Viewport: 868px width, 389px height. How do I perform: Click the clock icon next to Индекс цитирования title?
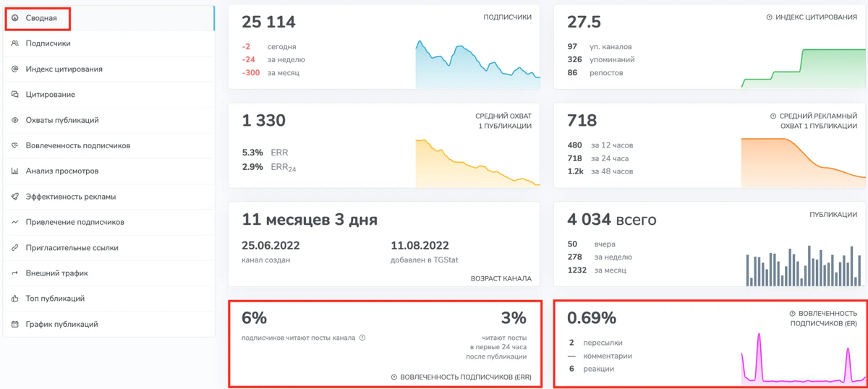click(770, 17)
